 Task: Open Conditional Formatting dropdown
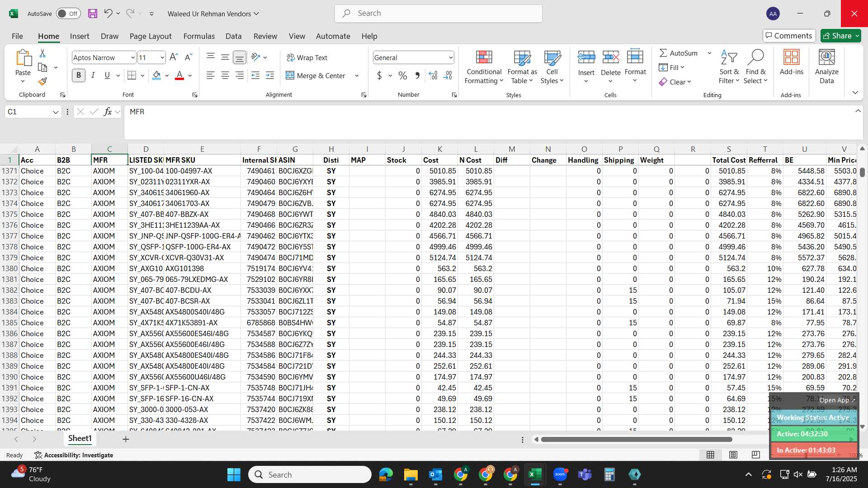point(484,67)
